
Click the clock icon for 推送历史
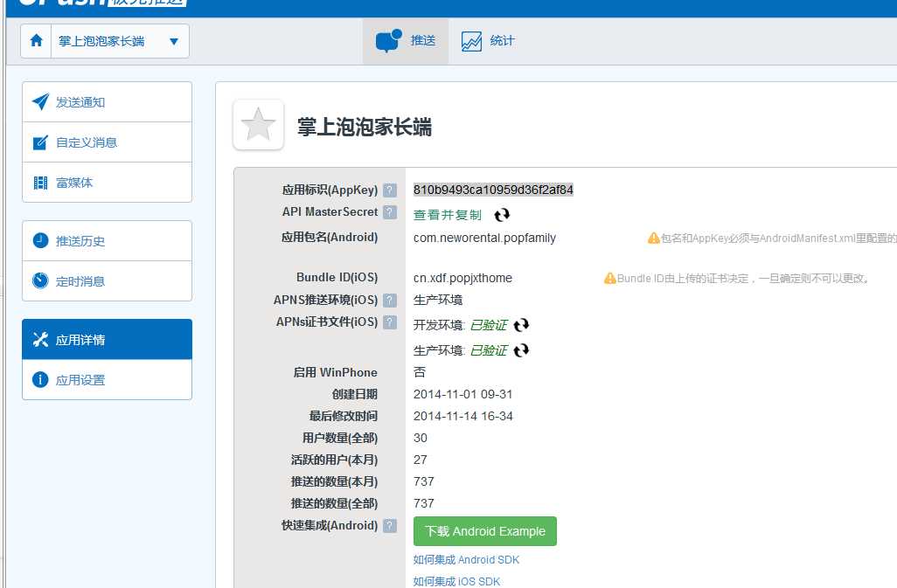pyautogui.click(x=40, y=240)
